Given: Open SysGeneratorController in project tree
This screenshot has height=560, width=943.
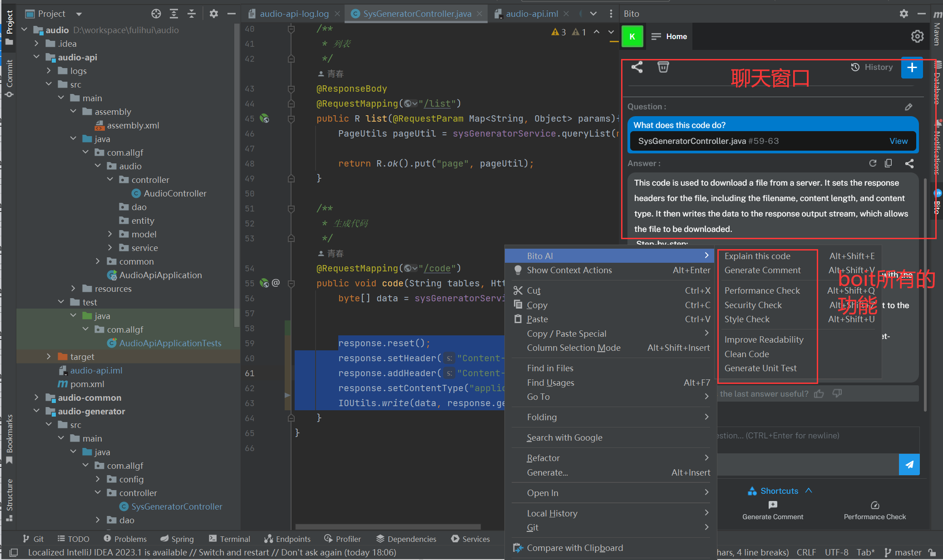Looking at the screenshot, I should (x=177, y=506).
